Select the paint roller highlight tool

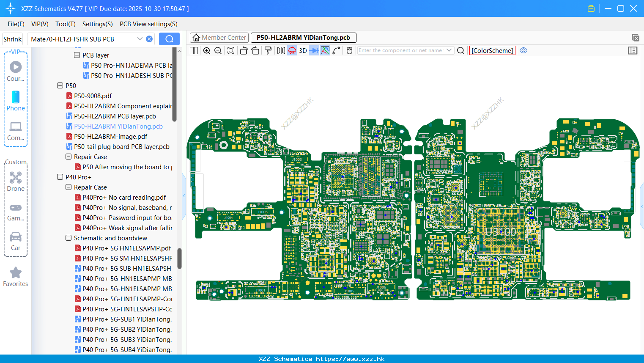click(268, 50)
